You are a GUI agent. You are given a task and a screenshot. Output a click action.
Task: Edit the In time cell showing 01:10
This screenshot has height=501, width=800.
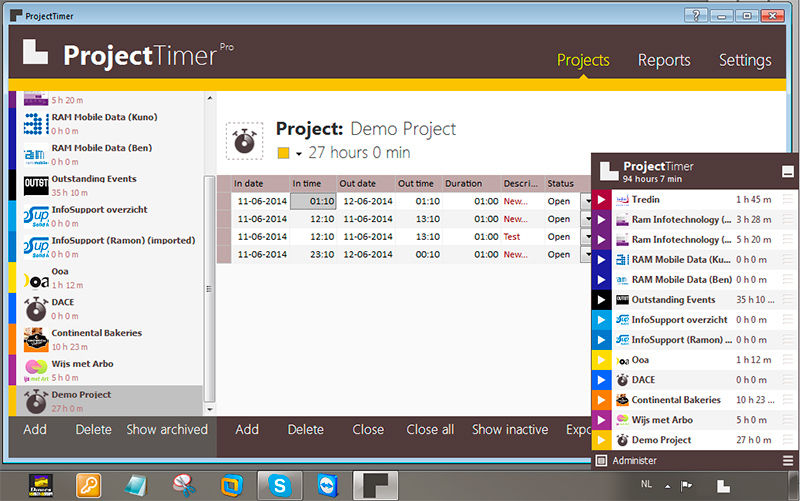[x=313, y=200]
